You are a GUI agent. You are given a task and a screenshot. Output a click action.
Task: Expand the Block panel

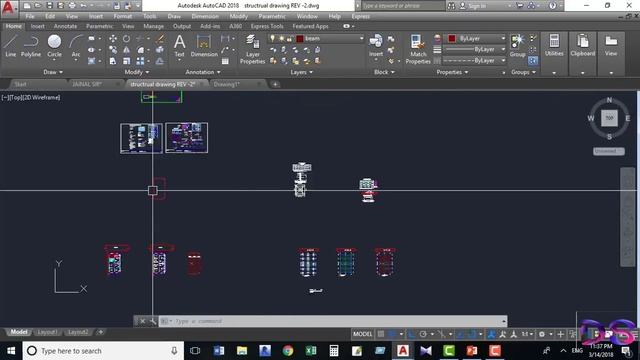[384, 72]
